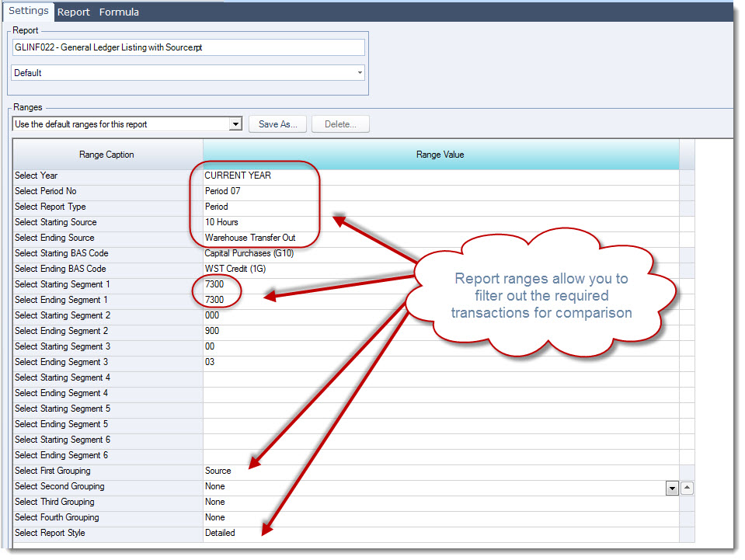Select the Select Report Type caption

tap(108, 207)
